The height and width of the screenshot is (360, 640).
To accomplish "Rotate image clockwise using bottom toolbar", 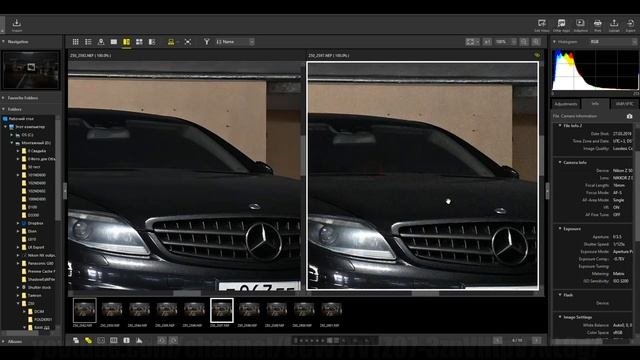I will 173,340.
